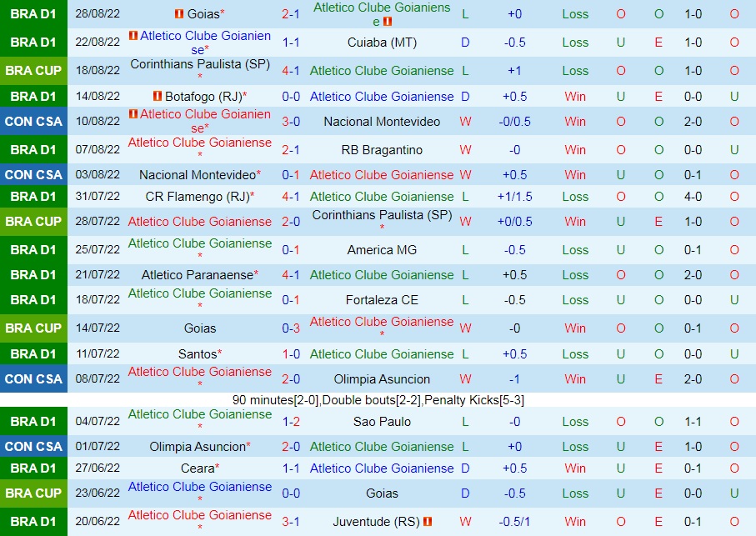This screenshot has height=536, width=756.
Task: Open the Fortaleza CE team page
Action: [381, 297]
